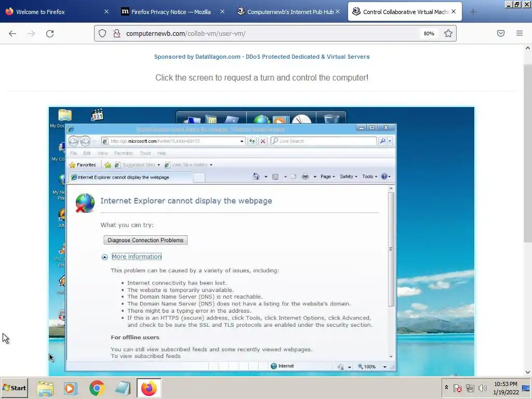Viewport: 532px width, 399px height.
Task: Open Save to Pocket button
Action: (x=501, y=33)
